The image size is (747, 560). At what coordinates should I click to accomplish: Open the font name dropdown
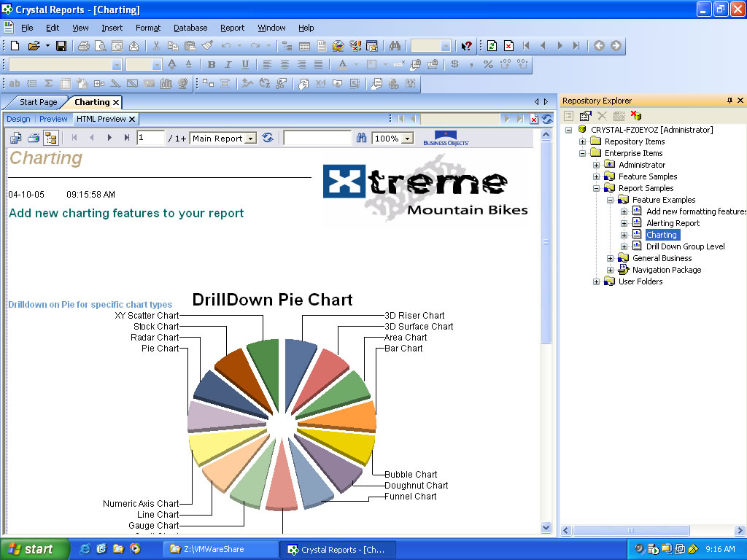[117, 65]
